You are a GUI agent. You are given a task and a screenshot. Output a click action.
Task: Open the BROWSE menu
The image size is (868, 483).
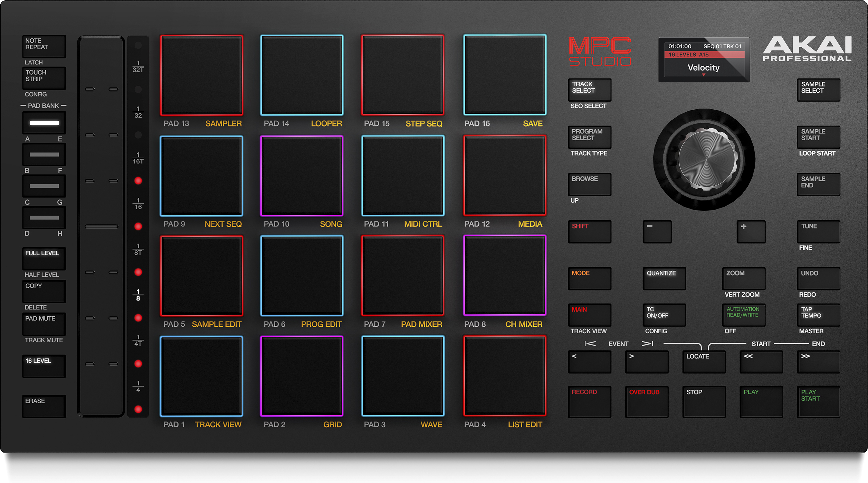(x=589, y=184)
